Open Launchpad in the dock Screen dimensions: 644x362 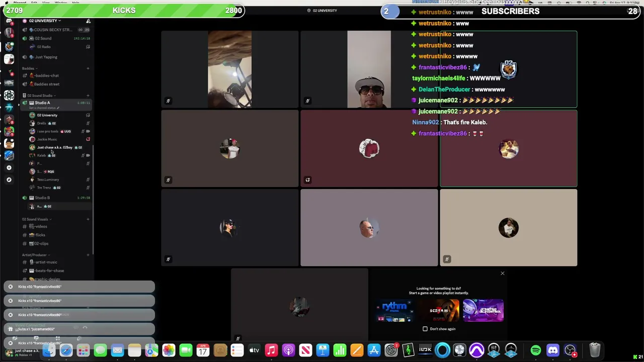[83, 350]
